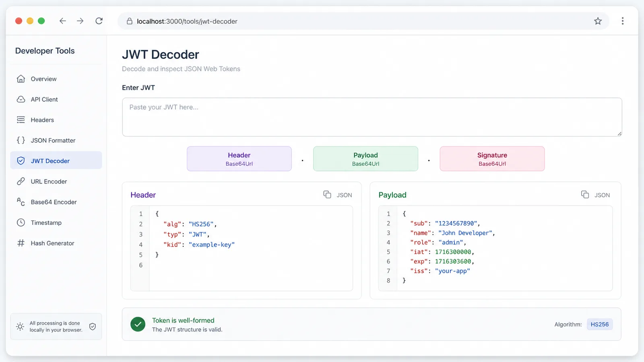Click the Base64 Encoder letters icon
Viewport: 644px width, 362px height.
21,202
